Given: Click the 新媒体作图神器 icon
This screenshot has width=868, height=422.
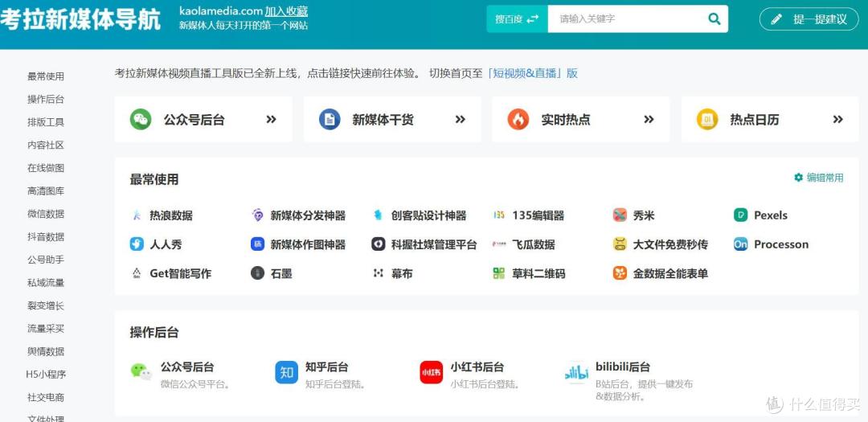Looking at the screenshot, I should point(257,244).
